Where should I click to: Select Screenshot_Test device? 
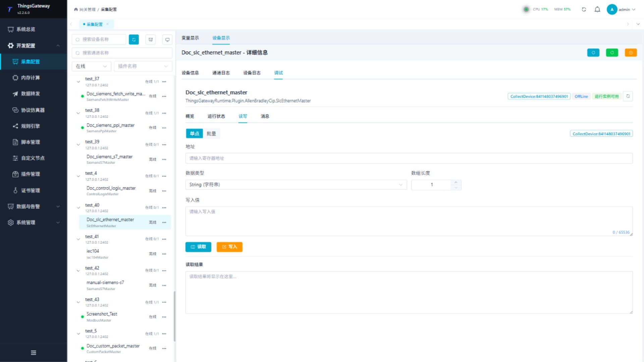125,317
